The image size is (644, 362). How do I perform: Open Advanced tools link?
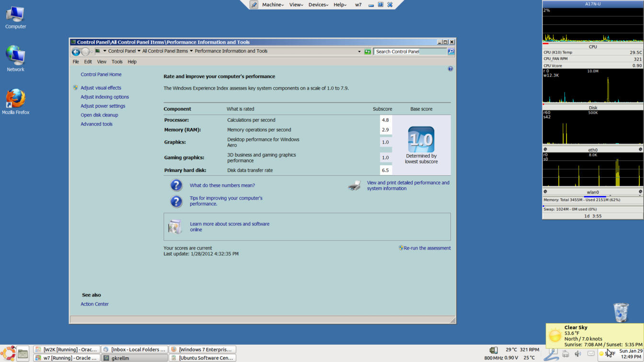pos(97,124)
